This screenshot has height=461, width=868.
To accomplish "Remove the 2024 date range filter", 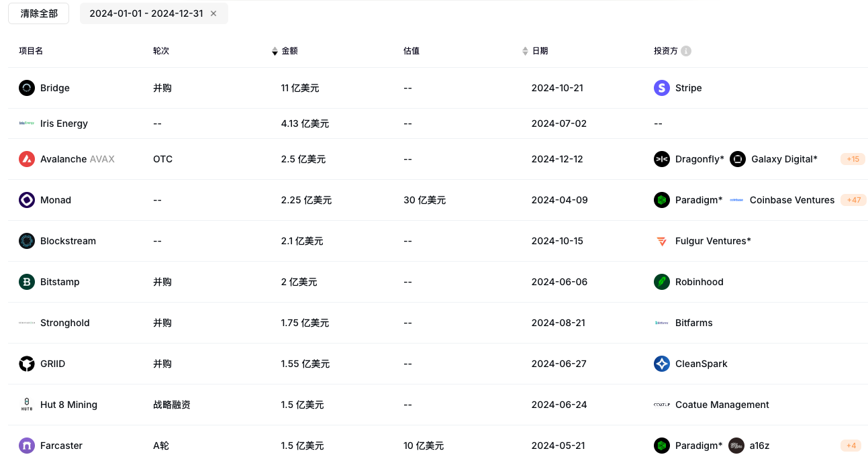I will 213,13.
